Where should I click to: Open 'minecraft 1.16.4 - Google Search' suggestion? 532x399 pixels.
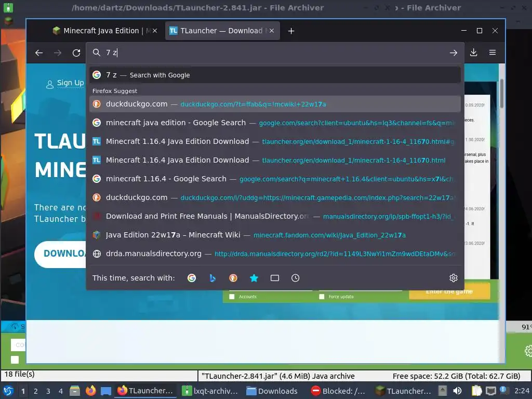pyautogui.click(x=275, y=179)
